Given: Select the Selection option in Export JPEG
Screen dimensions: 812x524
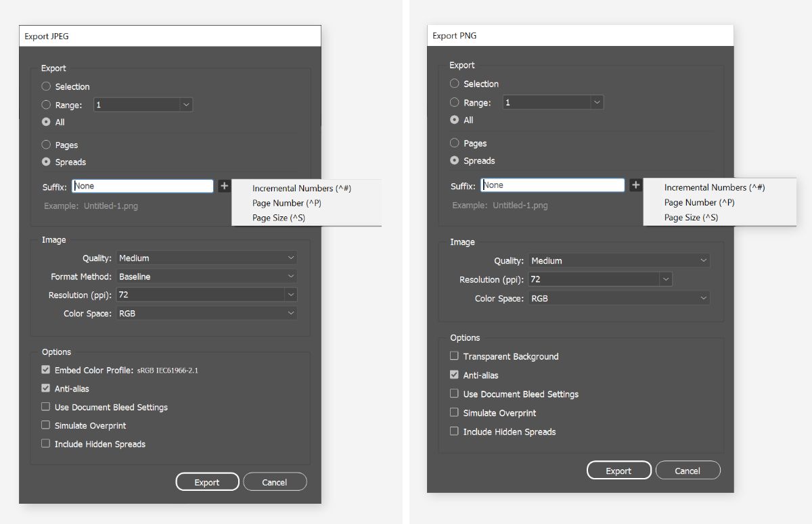Looking at the screenshot, I should coord(45,87).
